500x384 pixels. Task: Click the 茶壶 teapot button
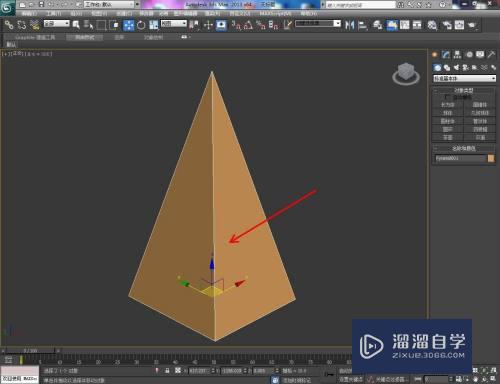[x=448, y=137]
